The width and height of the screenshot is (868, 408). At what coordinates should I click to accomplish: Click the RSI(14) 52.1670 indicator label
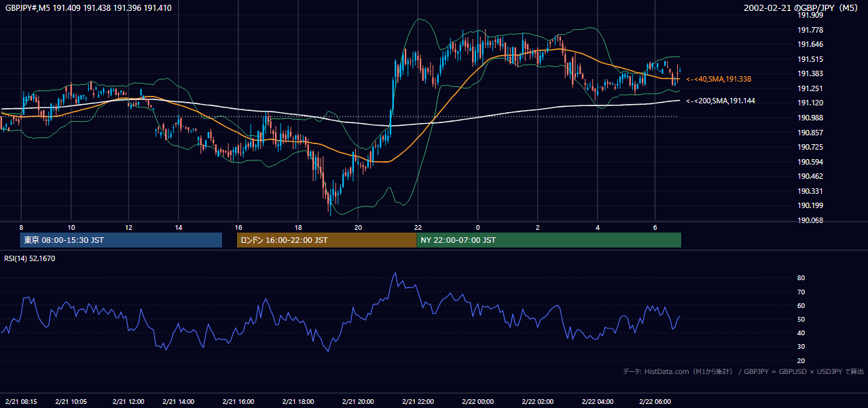tap(30, 258)
